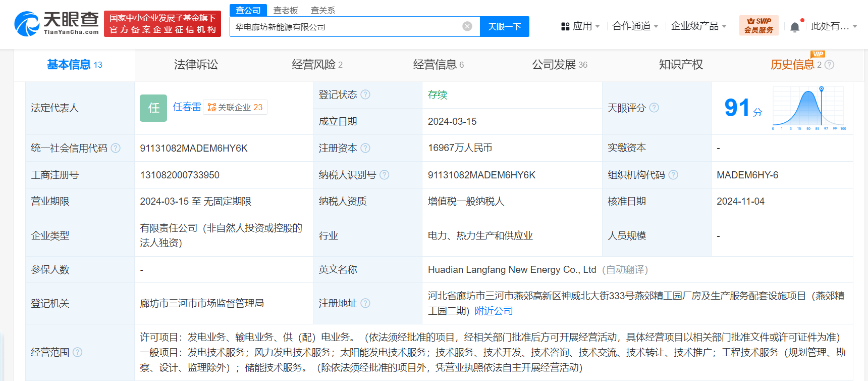Click the SVIP member service badge

point(758,25)
